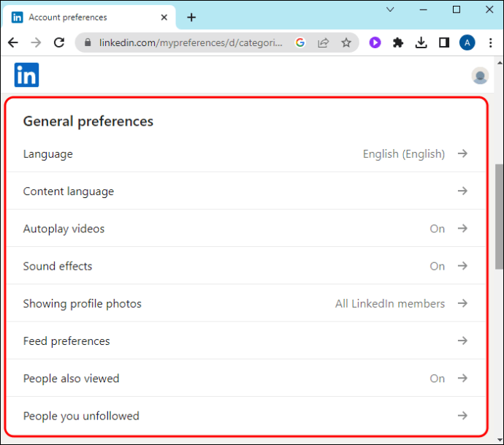Open the Chrome three-dot menu

tap(491, 42)
